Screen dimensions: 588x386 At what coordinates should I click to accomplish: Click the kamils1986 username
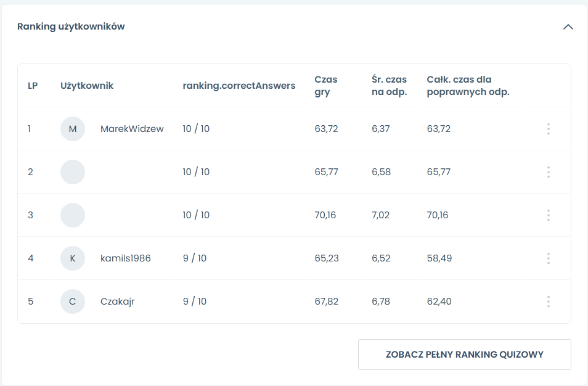(x=125, y=258)
